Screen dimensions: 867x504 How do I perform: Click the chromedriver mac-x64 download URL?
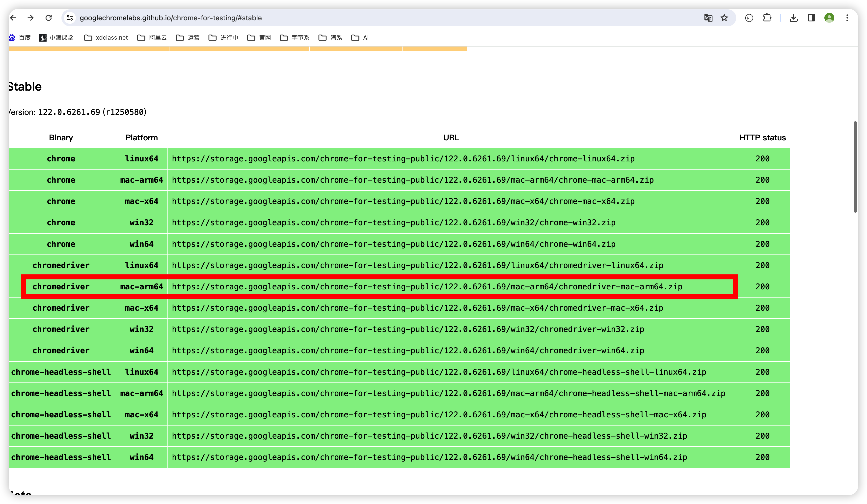(x=418, y=308)
